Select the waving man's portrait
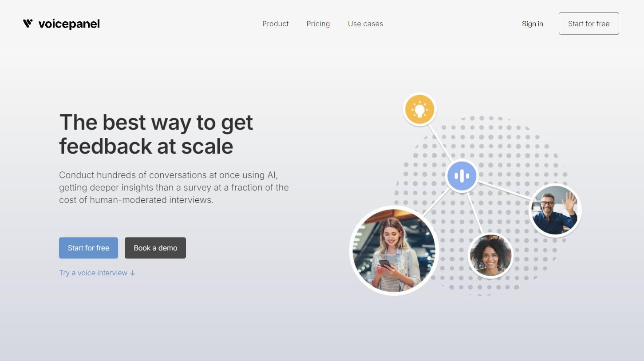The image size is (644, 361). pos(555,210)
